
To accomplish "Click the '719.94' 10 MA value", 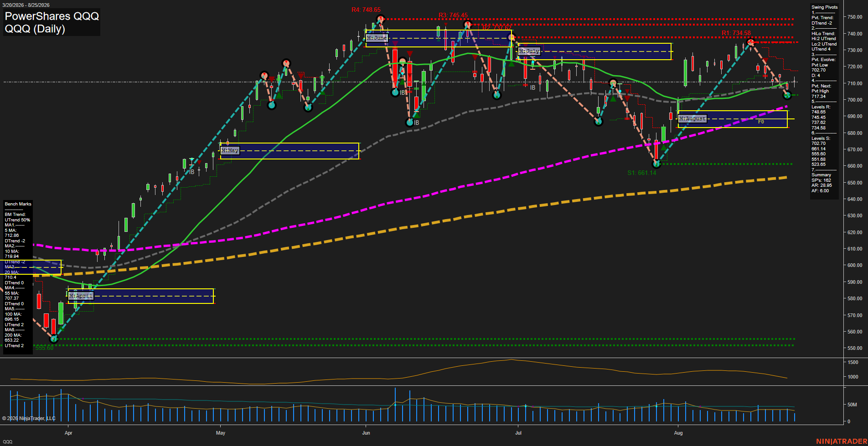I will [x=12, y=256].
